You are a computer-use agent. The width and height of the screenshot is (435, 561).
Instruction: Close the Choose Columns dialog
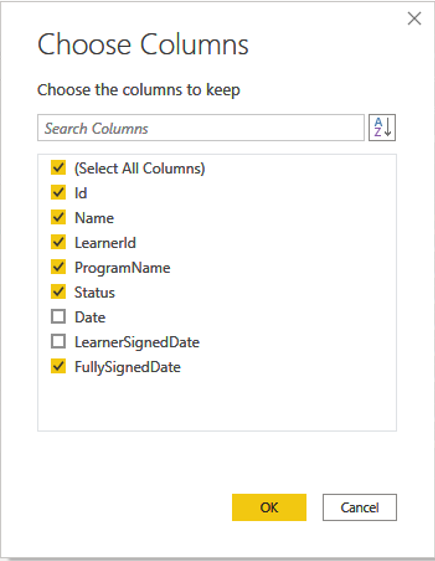point(414,18)
